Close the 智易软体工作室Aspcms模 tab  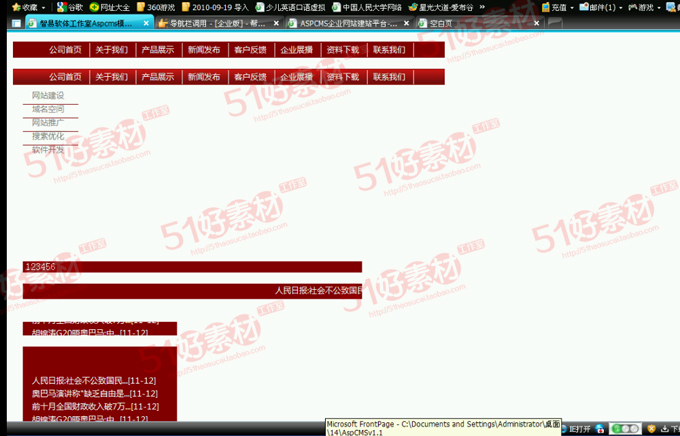pyautogui.click(x=146, y=23)
